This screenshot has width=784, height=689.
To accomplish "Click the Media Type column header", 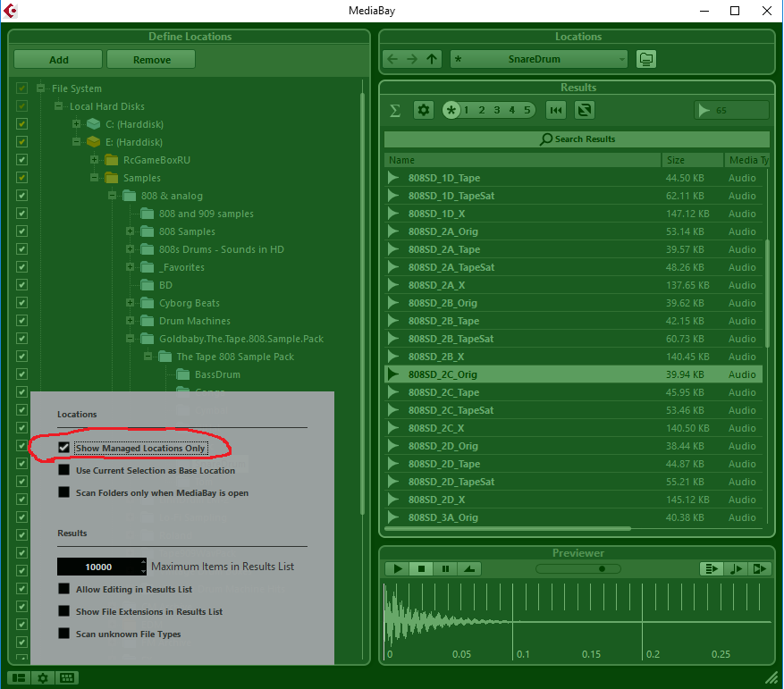I will tap(747, 160).
